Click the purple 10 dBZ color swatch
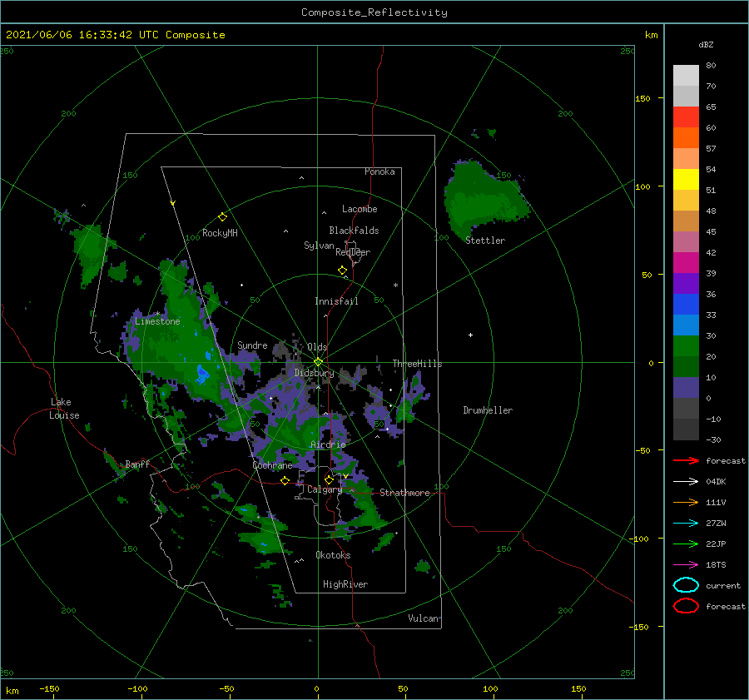The width and height of the screenshot is (749, 700). pyautogui.click(x=686, y=387)
